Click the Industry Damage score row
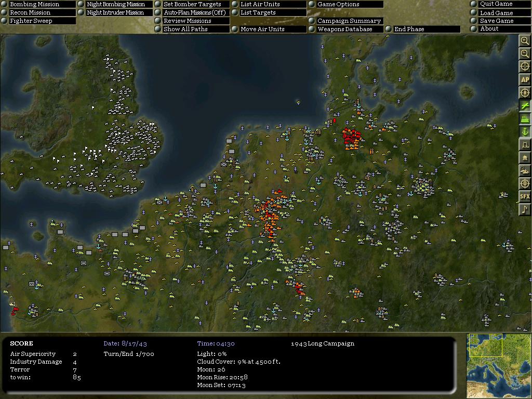Screen dimensions: 532x399 click(x=44, y=362)
